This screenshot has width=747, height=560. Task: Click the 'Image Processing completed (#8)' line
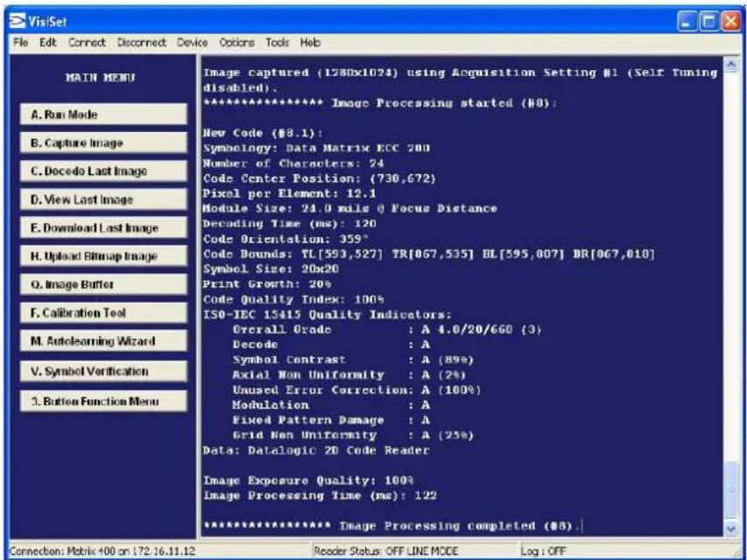click(x=391, y=526)
